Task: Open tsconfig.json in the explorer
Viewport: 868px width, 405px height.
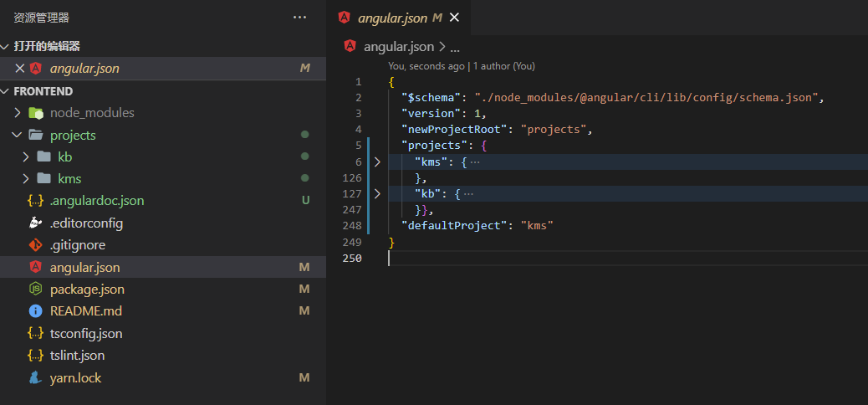Action: pos(86,334)
